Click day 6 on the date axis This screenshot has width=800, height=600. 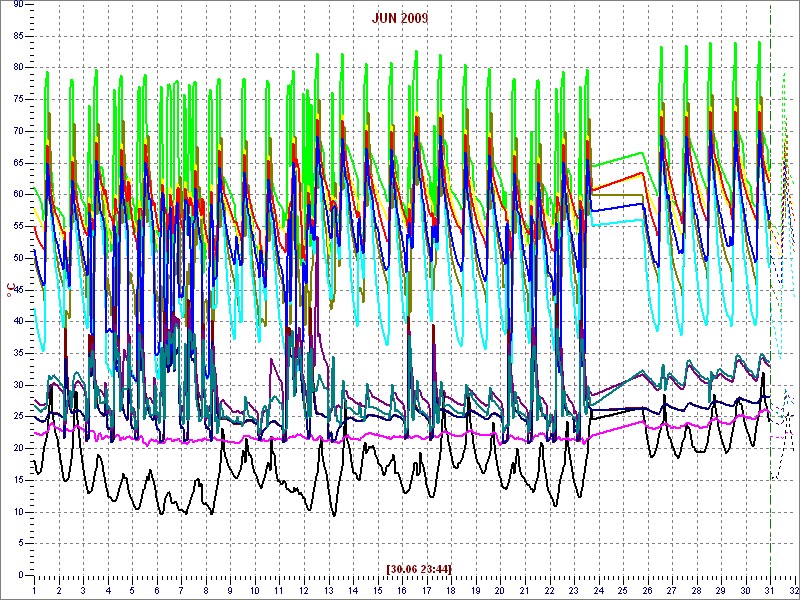tap(157, 590)
